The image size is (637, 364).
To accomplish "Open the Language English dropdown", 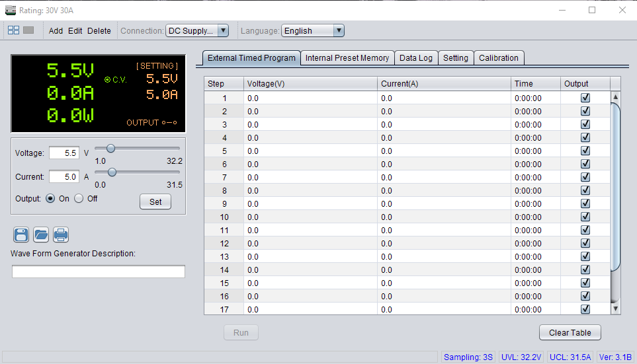I will click(313, 31).
